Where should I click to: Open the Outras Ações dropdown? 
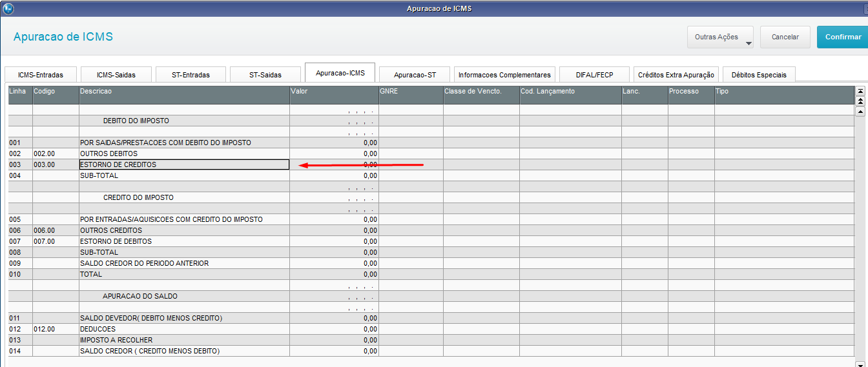point(720,37)
